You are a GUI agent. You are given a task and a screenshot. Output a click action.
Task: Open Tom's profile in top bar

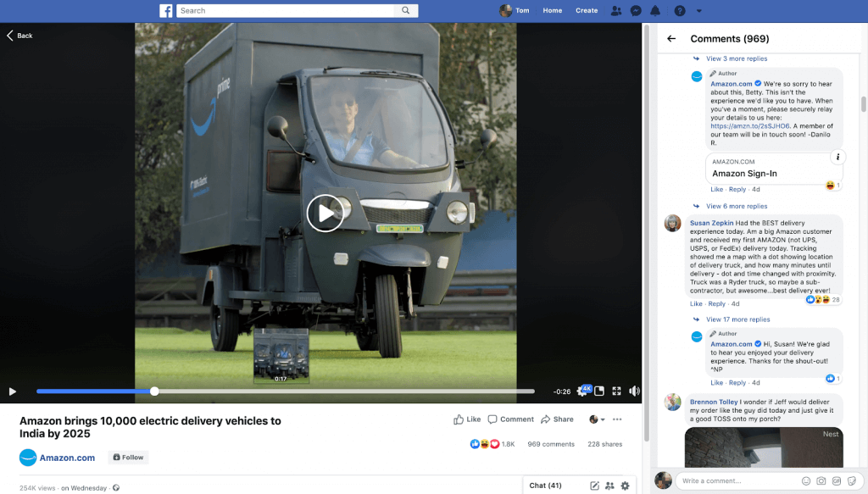click(515, 10)
